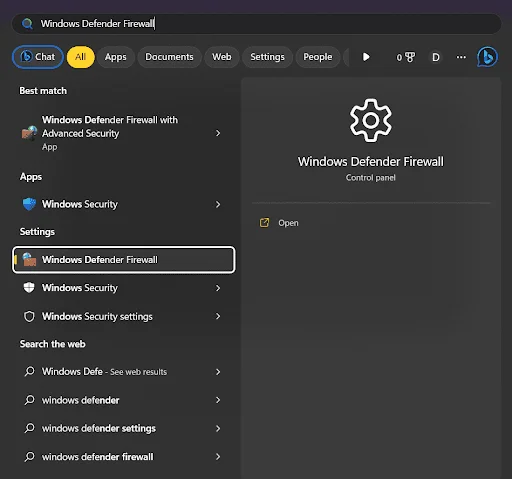Click the windows defender firewall web suggestion text
The image size is (512, 479).
pyautogui.click(x=98, y=457)
